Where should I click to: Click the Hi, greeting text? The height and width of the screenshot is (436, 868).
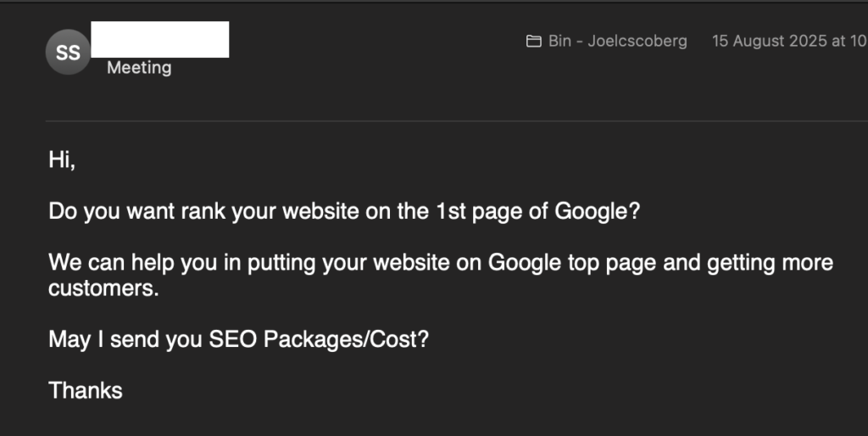(x=62, y=160)
